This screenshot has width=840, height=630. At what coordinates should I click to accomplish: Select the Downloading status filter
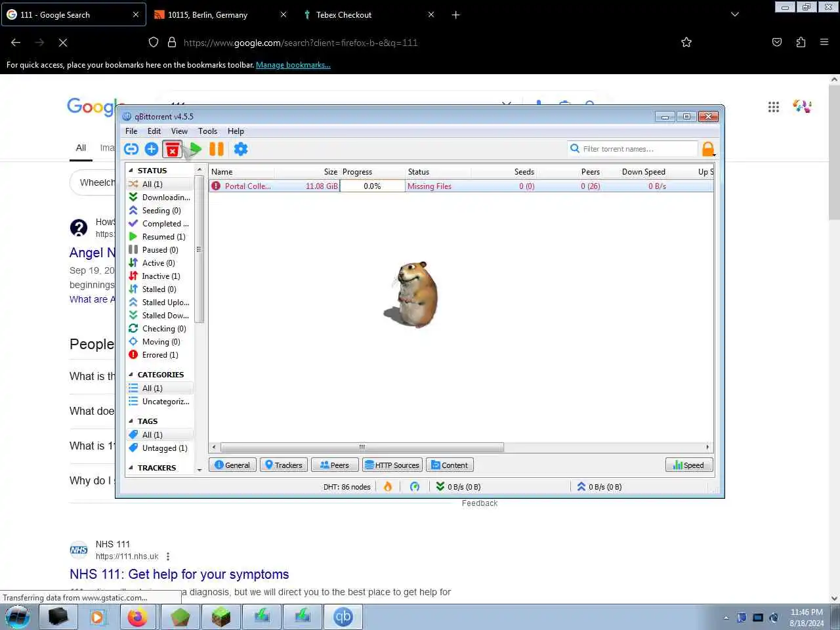pyautogui.click(x=160, y=198)
